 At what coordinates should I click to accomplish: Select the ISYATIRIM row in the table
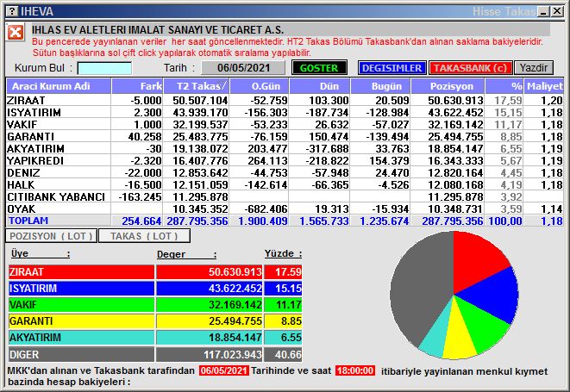coord(285,113)
